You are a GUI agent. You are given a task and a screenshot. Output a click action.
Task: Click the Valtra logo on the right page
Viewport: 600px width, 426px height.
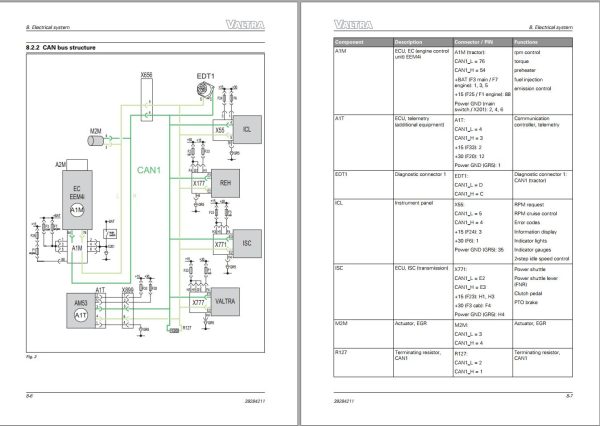[353, 25]
